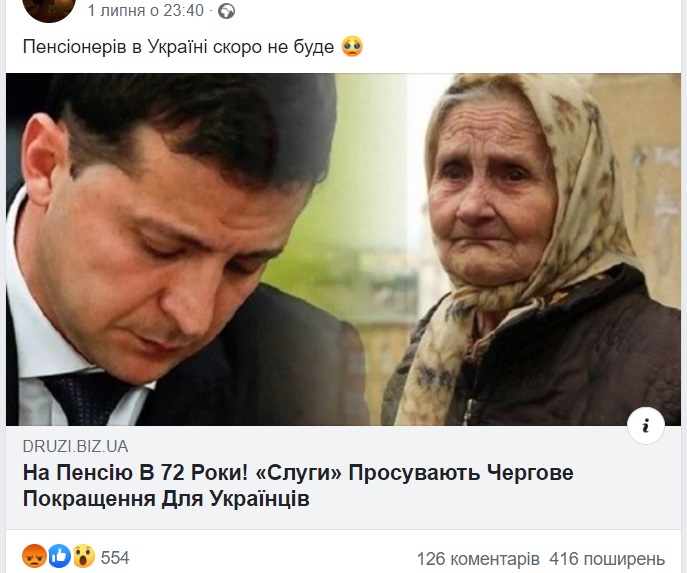
Task: Click the crying emoji in post text
Action: [x=352, y=46]
